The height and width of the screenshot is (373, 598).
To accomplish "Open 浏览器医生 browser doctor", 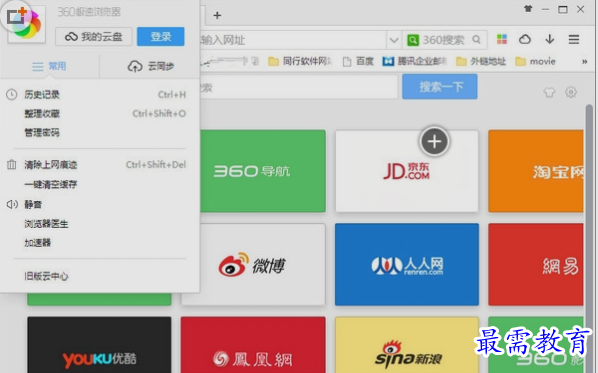I will click(x=46, y=223).
